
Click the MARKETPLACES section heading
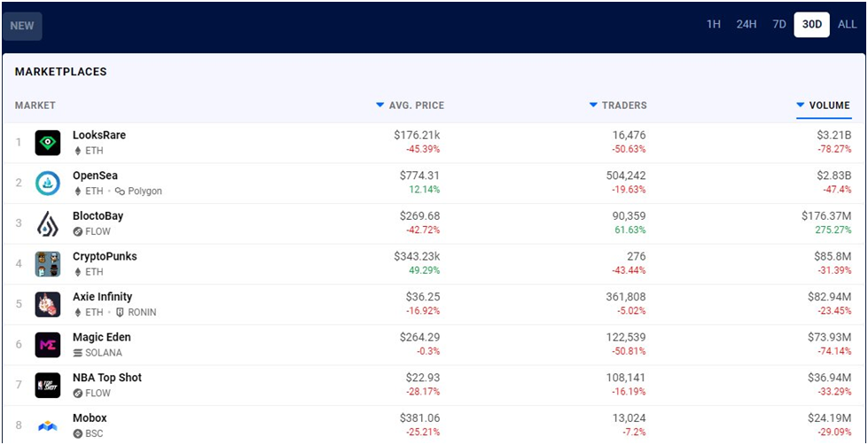point(61,72)
